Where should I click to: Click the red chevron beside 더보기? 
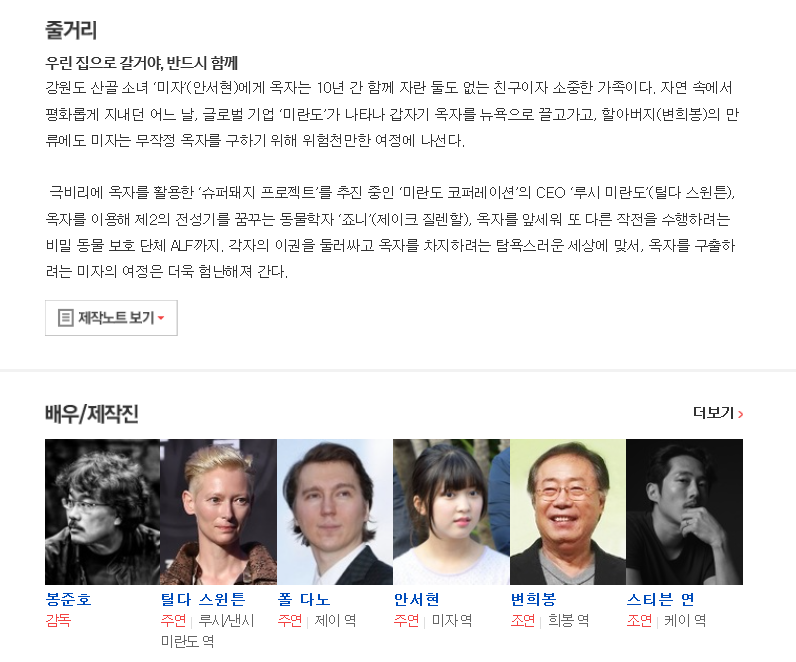741,414
